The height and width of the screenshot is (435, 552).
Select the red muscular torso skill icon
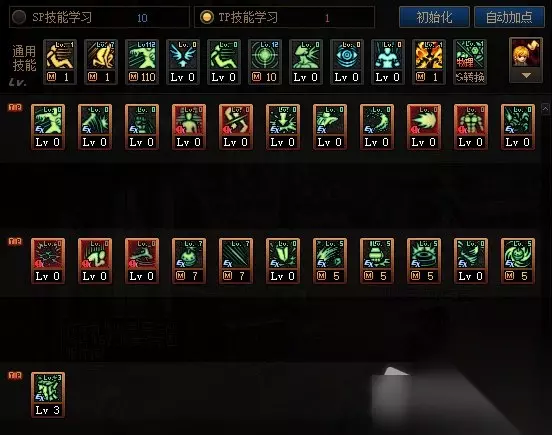(471, 127)
